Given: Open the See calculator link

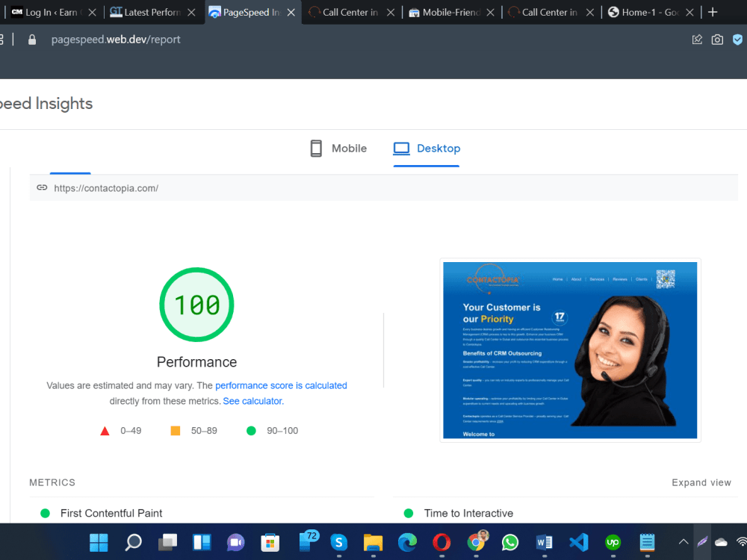Looking at the screenshot, I should [x=253, y=401].
